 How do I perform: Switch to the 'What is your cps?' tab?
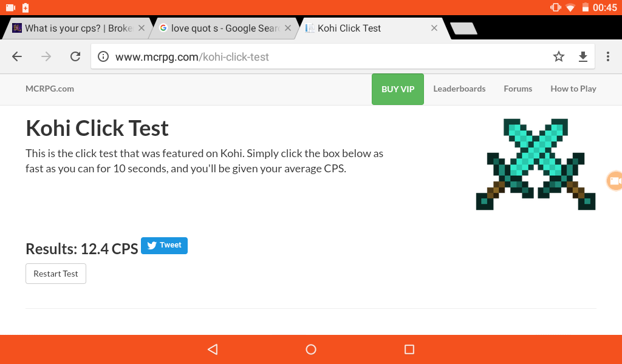(73, 28)
